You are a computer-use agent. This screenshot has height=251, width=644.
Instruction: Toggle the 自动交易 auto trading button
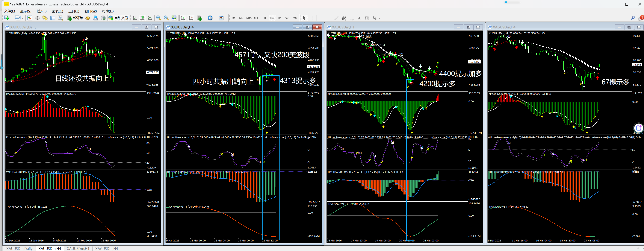(118, 18)
